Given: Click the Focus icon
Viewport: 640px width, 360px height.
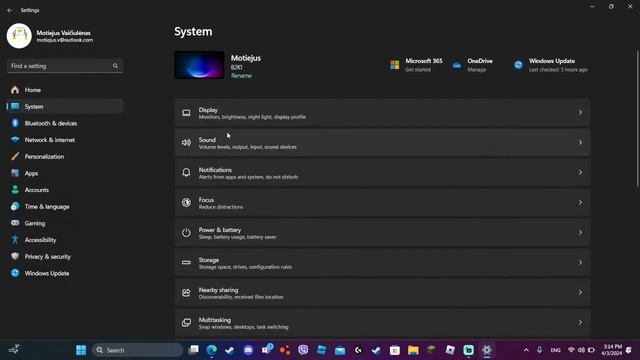Looking at the screenshot, I should point(186,202).
